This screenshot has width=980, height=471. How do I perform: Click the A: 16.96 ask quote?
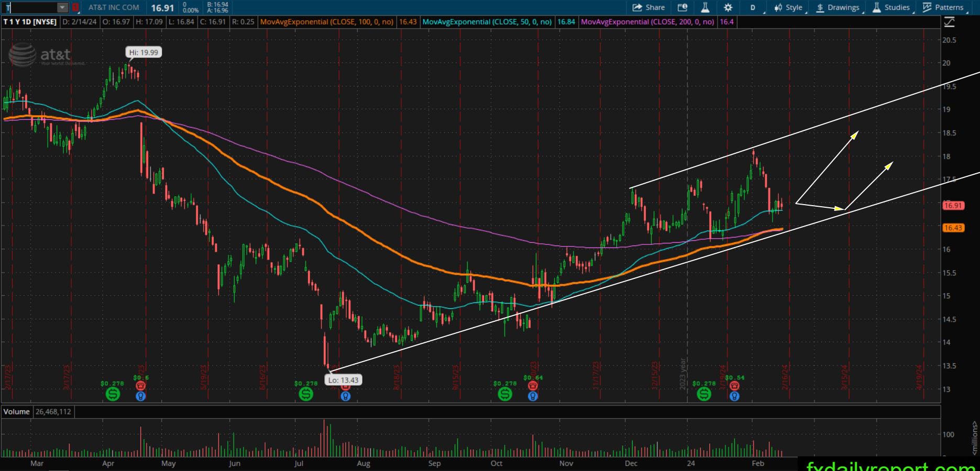pos(217,10)
